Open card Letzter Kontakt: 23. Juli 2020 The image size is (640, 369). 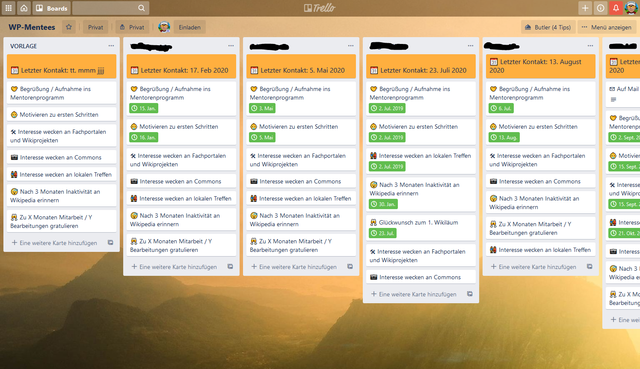point(421,66)
